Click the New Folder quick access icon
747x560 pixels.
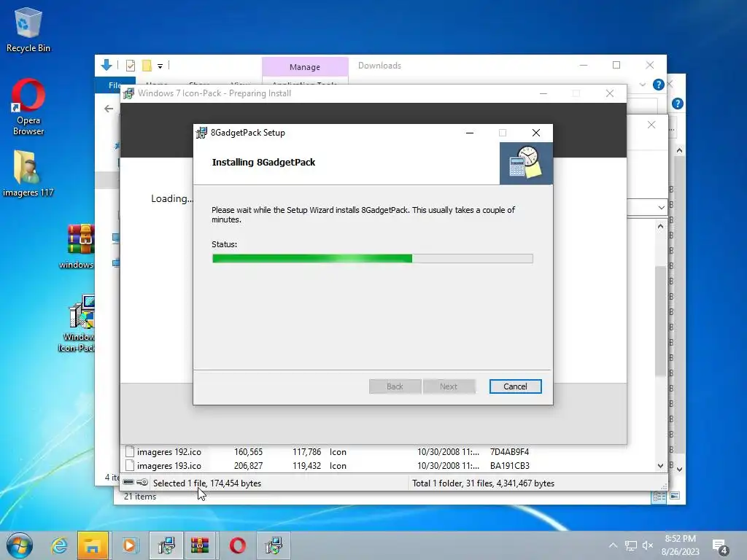[147, 65]
